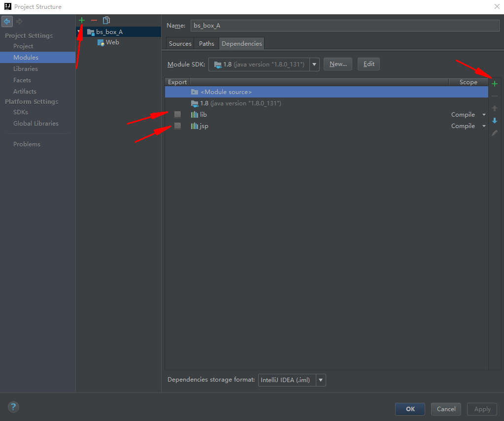Click Compile scope text for jsp
The width and height of the screenshot is (504, 421).
point(463,126)
